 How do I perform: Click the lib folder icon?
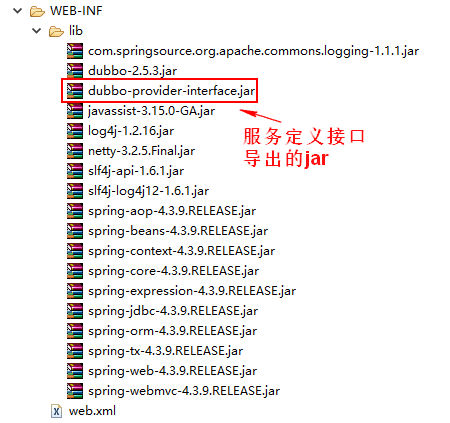tap(56, 31)
